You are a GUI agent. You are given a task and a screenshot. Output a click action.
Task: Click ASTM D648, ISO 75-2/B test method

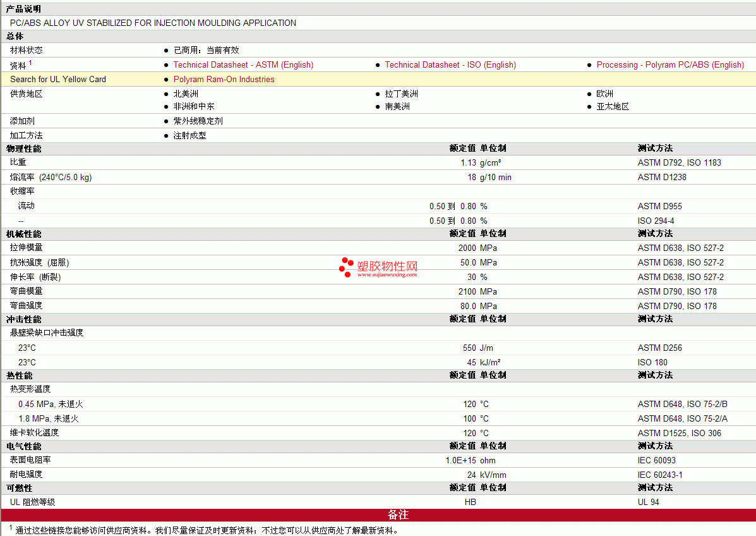coord(682,404)
